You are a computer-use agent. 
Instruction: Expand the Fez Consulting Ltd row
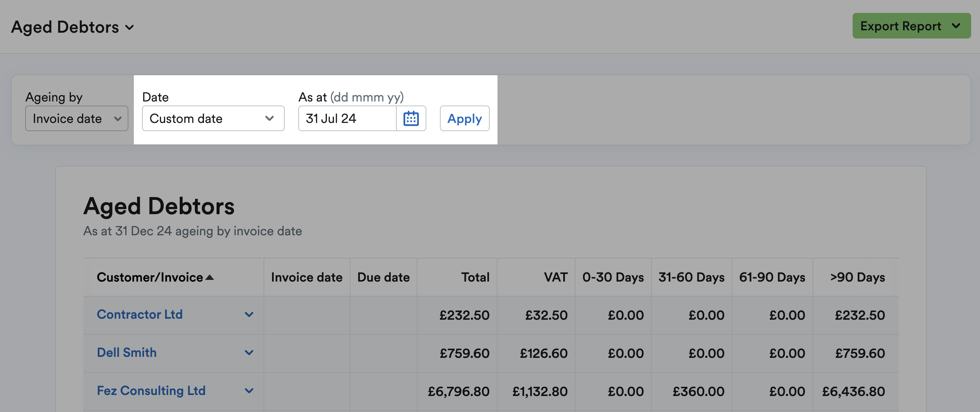(x=250, y=390)
